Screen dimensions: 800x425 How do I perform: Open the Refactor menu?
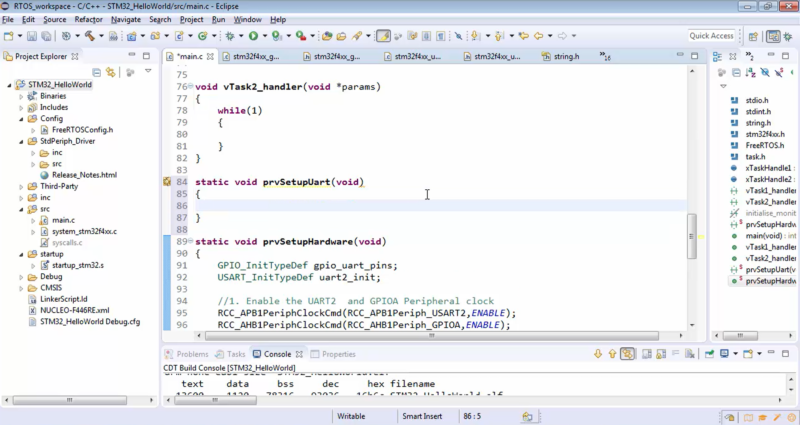[x=88, y=19]
